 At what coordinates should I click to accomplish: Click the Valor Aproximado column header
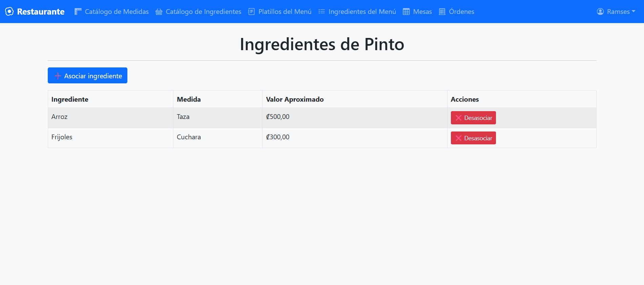click(295, 99)
